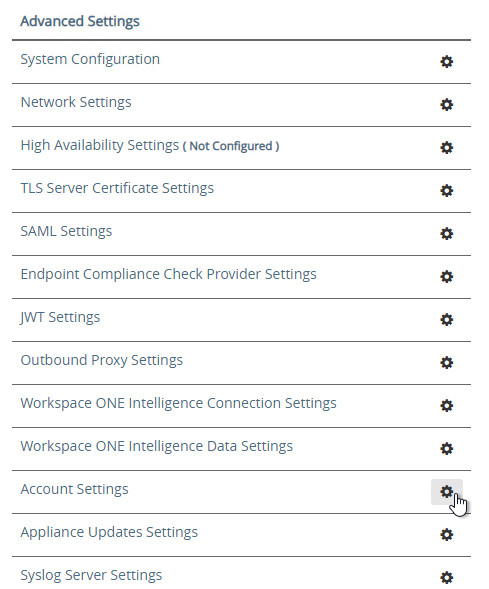The height and width of the screenshot is (589, 489).
Task: Click Endpoint Compliance Check Provider gear icon
Action: click(x=447, y=276)
